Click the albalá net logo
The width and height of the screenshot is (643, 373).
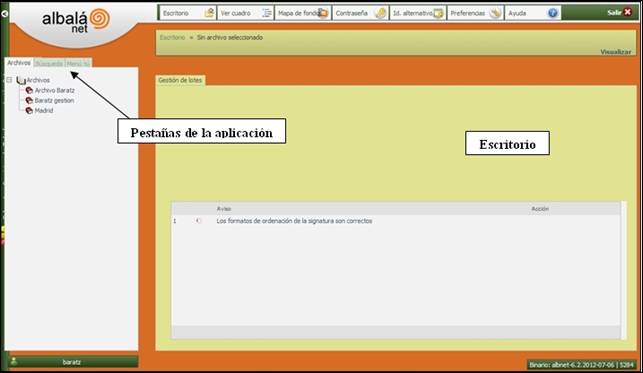tap(76, 20)
